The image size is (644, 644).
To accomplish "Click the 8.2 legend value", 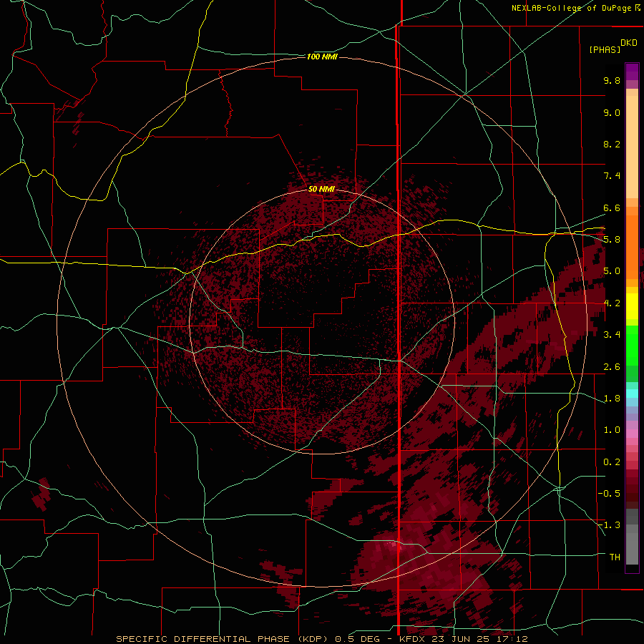I will click(612, 144).
